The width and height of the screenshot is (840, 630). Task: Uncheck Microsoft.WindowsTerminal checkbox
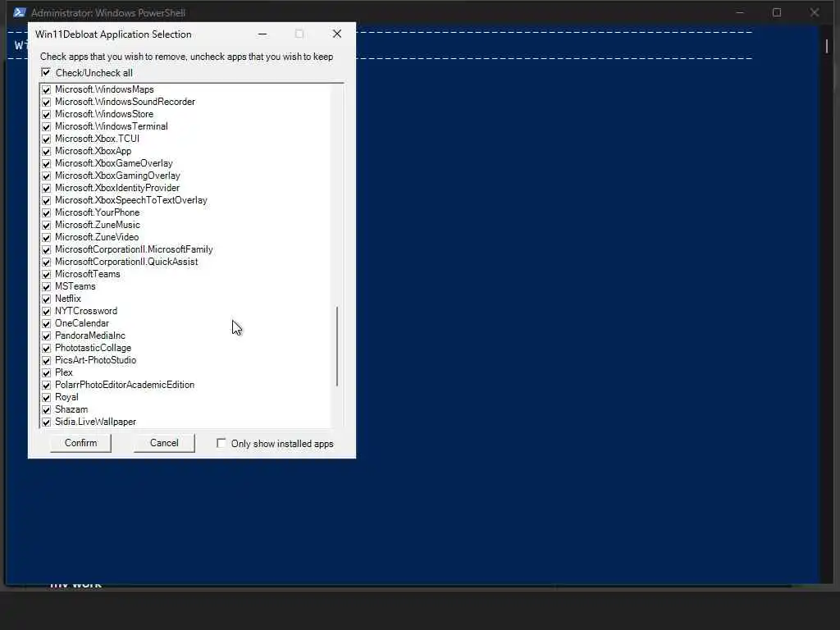tap(47, 127)
